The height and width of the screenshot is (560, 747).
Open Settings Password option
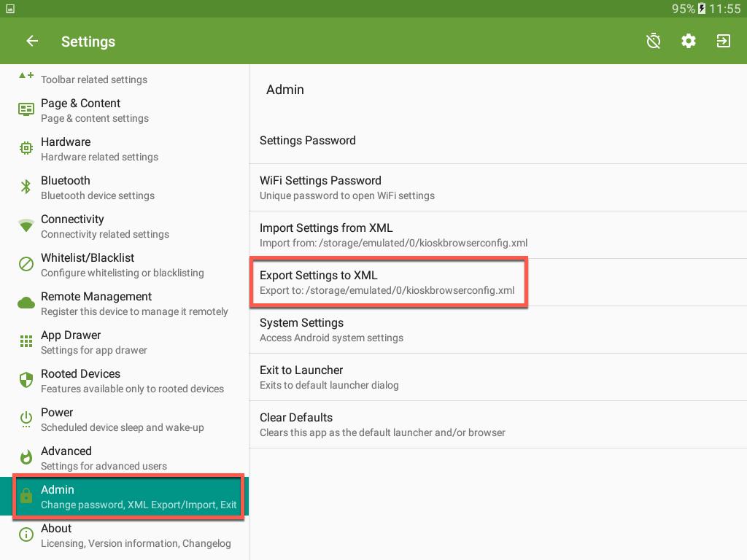[x=498, y=140]
